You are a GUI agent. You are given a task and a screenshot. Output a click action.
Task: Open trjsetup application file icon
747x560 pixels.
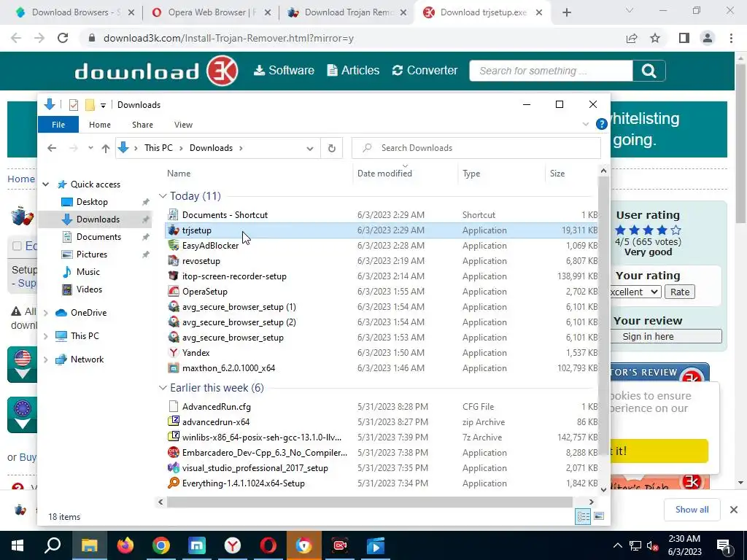(x=174, y=230)
